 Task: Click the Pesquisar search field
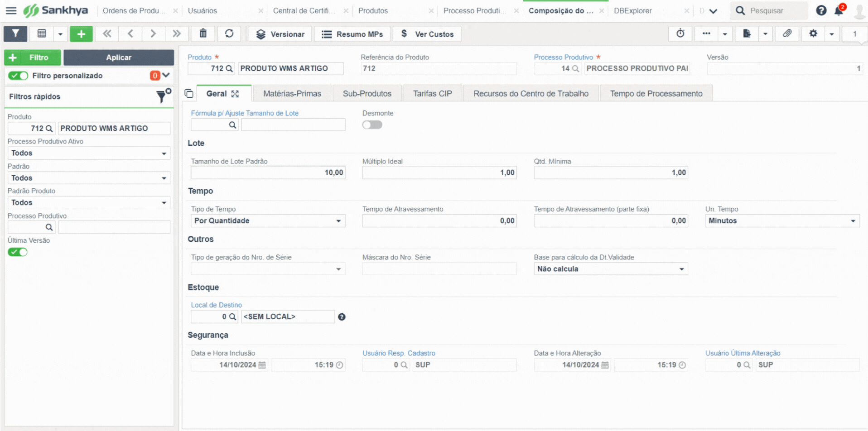click(769, 10)
